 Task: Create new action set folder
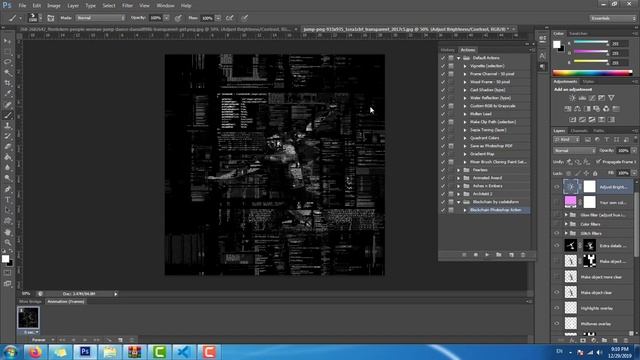(x=499, y=255)
